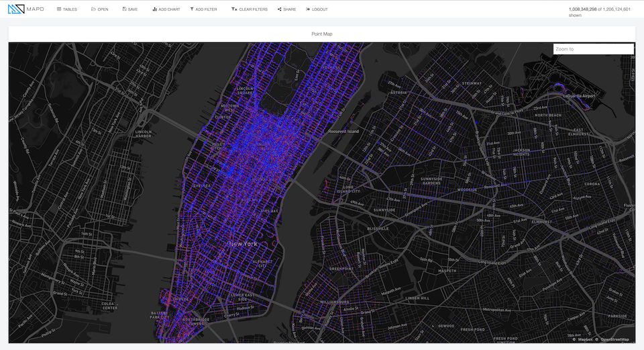This screenshot has height=350, width=644.
Task: Click the Astoria neighborhood label
Action: pyautogui.click(x=398, y=93)
